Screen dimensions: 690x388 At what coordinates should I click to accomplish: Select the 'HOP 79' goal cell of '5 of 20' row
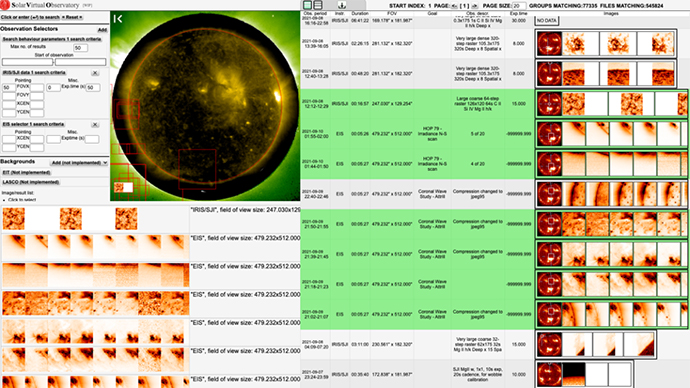[432, 134]
